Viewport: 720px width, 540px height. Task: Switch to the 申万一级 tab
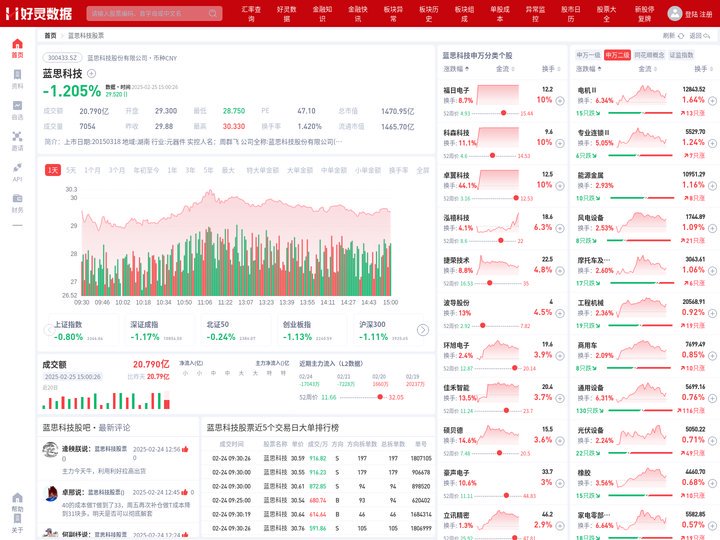[588, 55]
